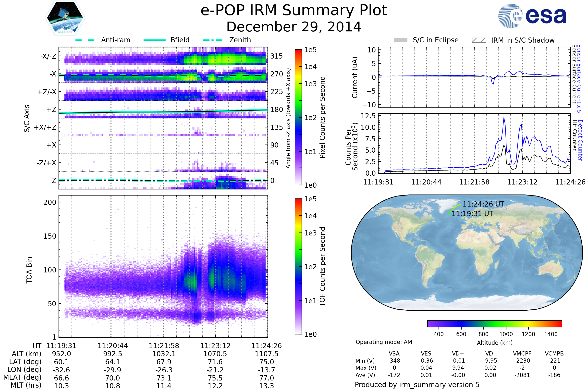Click the Bfield solid legend line
The width and height of the screenshot is (588, 392).
click(155, 40)
